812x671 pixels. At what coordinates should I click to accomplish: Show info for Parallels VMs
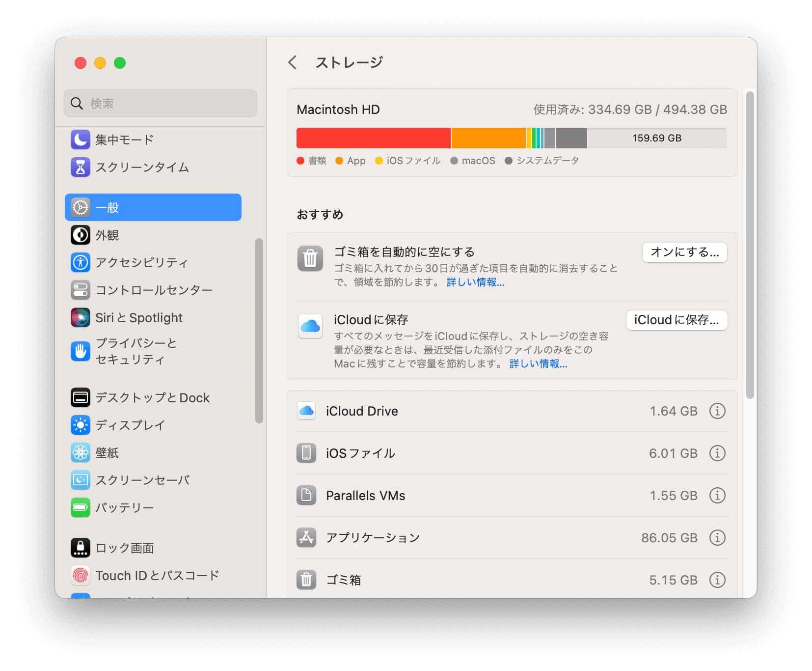[x=717, y=495]
